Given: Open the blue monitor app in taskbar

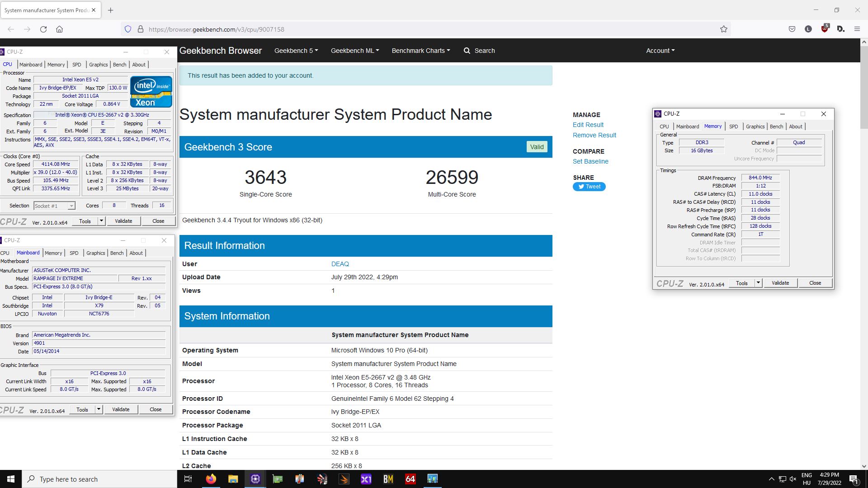Looking at the screenshot, I should point(433,479).
